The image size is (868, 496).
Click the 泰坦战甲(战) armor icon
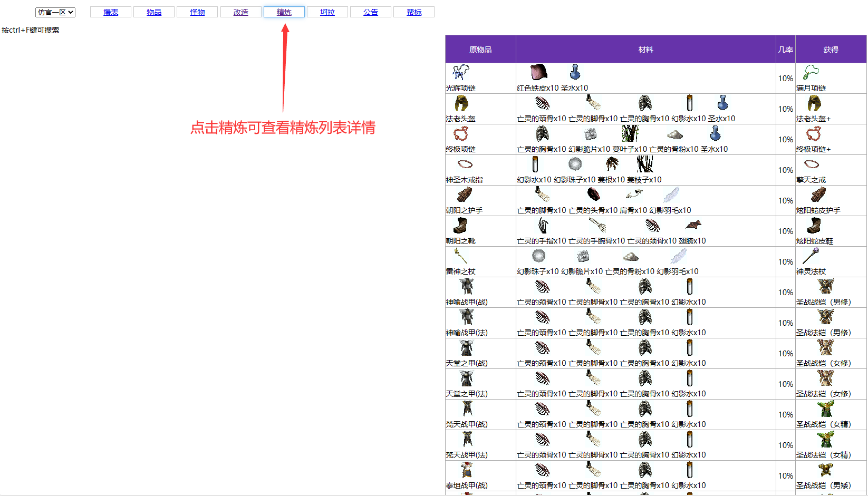(x=466, y=470)
